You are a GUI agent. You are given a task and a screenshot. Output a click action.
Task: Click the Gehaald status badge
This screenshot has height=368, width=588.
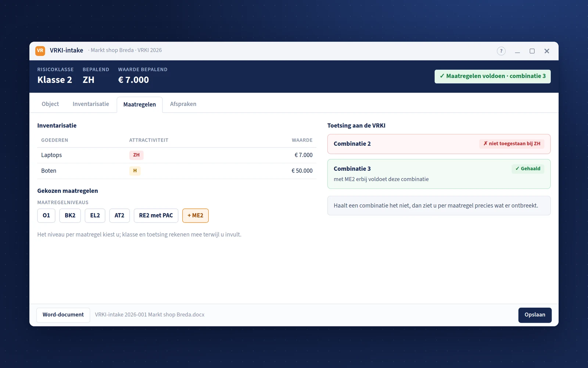coord(528,169)
